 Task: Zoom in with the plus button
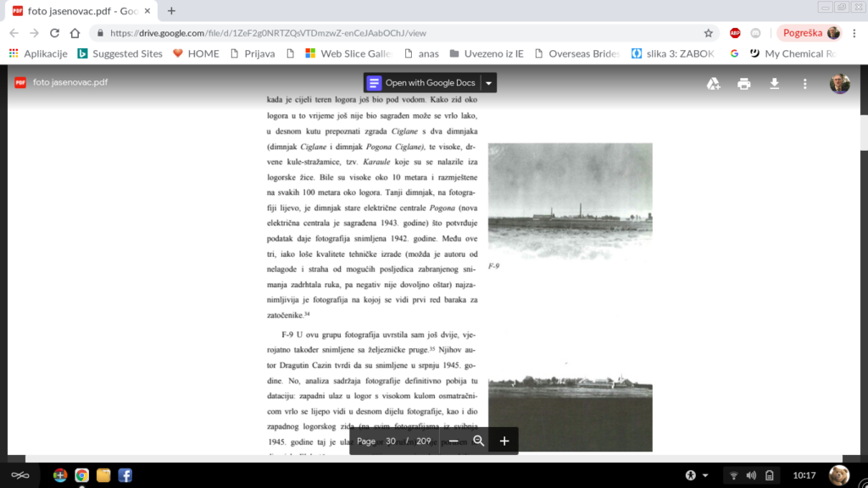click(x=504, y=441)
